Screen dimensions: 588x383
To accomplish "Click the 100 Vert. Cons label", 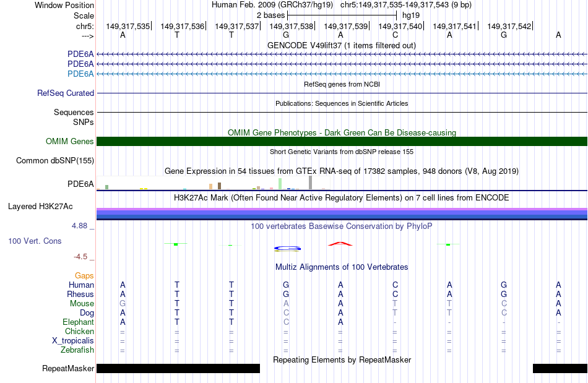I will (x=35, y=241).
